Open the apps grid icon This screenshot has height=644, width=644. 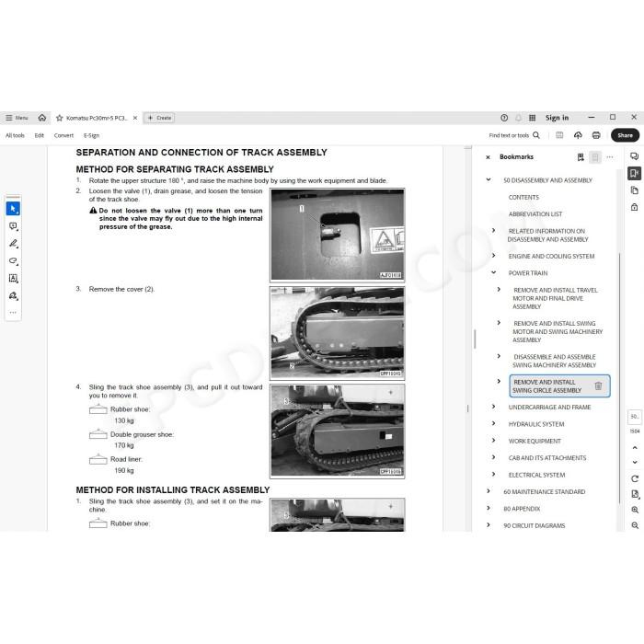click(x=533, y=118)
